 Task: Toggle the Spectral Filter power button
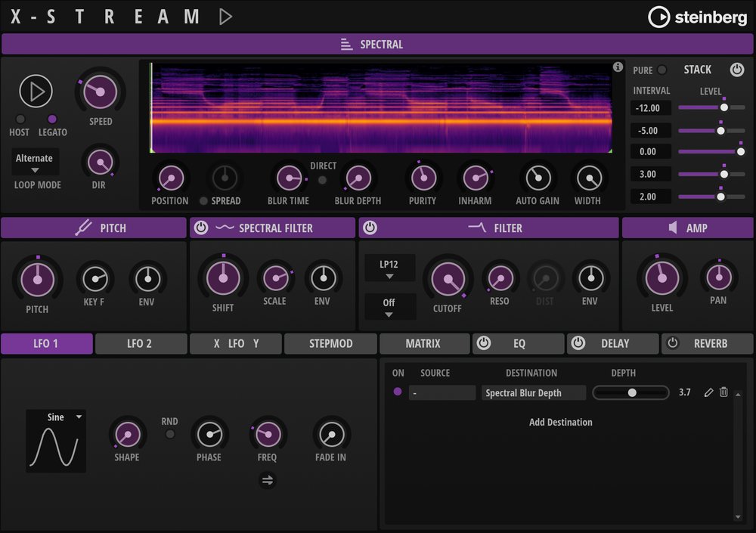point(202,228)
